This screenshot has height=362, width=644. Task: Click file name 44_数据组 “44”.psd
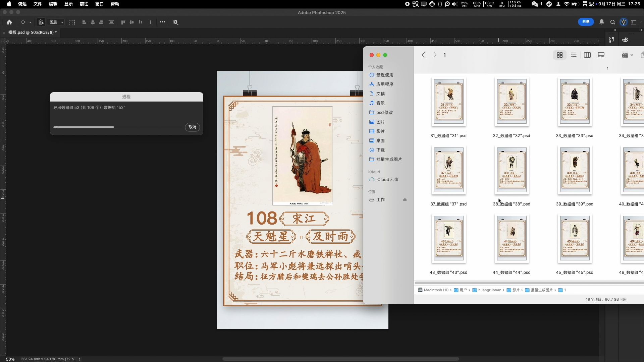[512, 273]
